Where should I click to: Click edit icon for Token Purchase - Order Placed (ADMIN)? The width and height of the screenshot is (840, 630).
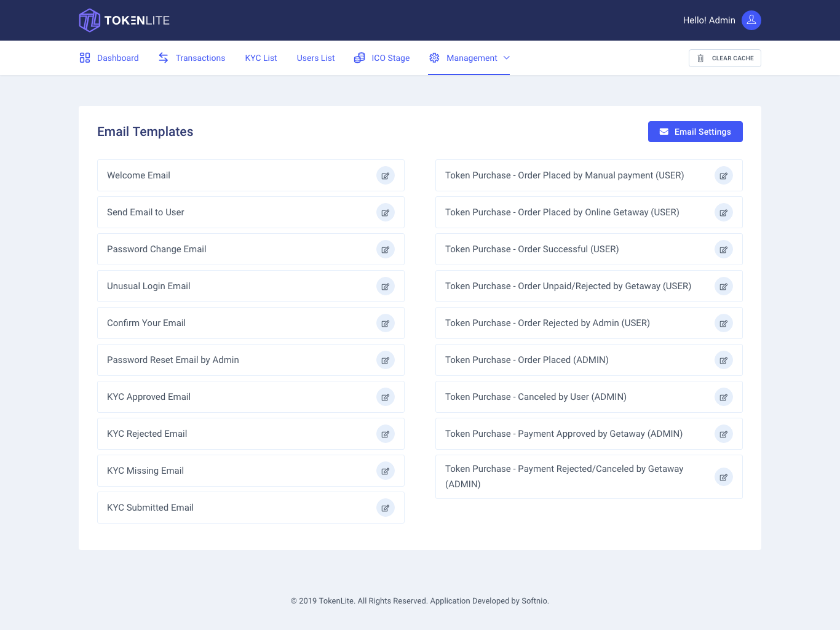(x=724, y=360)
